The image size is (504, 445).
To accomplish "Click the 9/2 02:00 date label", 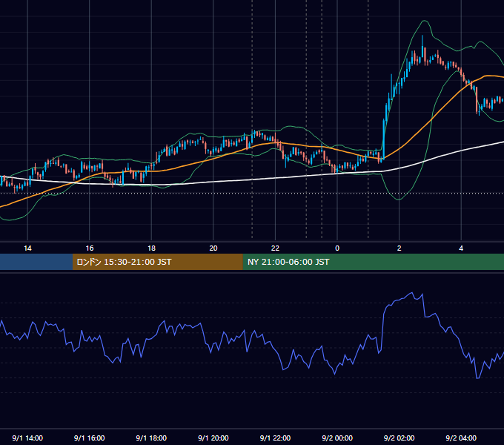I will pos(399,438).
